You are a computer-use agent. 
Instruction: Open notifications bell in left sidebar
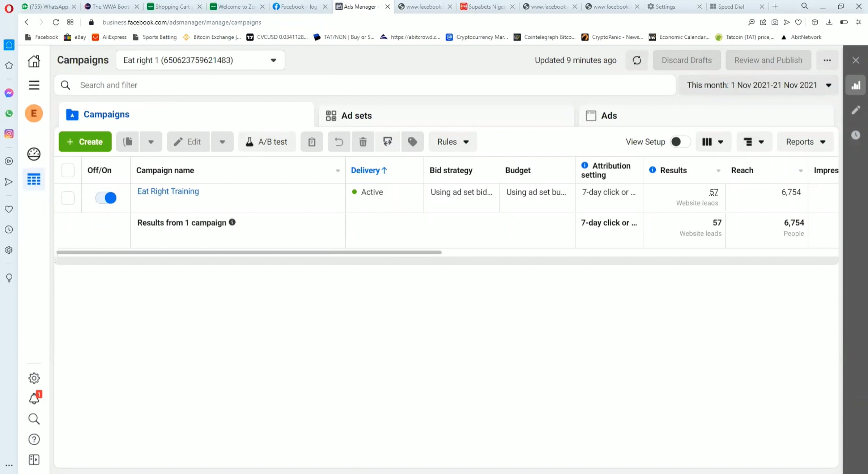point(34,399)
